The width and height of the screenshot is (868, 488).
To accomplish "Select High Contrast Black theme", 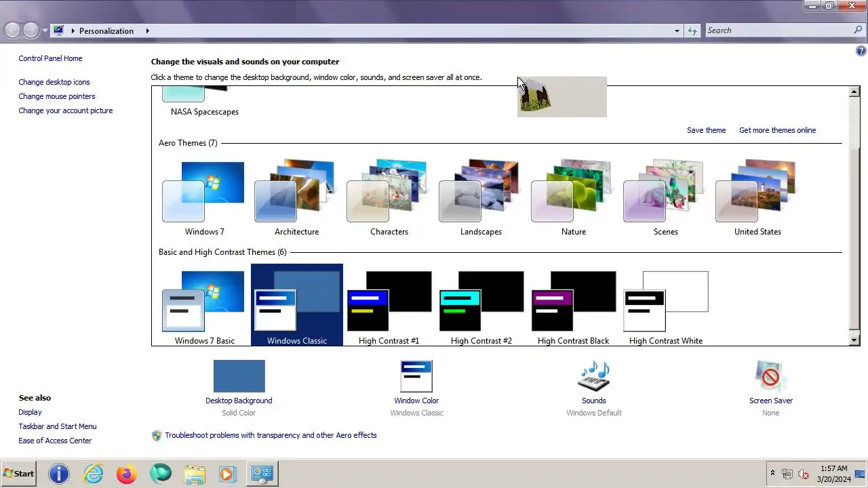I will (x=573, y=306).
